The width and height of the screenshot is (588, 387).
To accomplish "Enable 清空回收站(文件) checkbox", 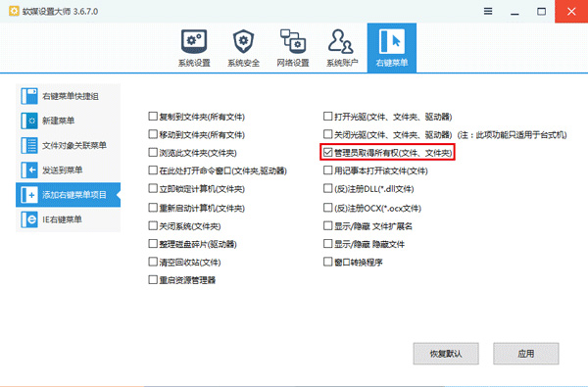I will tap(153, 262).
